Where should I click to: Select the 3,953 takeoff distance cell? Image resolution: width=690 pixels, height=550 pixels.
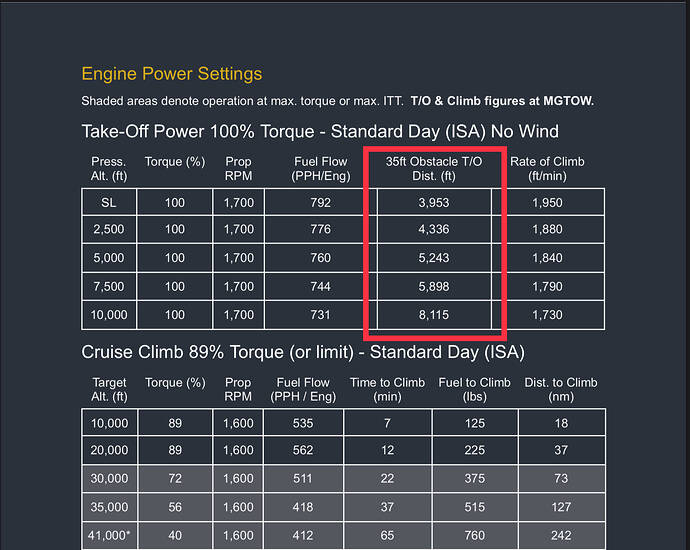(x=435, y=203)
